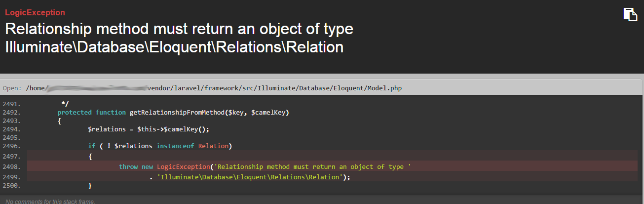The width and height of the screenshot is (644, 204).
Task: Click line number 2496
Action: coord(11,146)
